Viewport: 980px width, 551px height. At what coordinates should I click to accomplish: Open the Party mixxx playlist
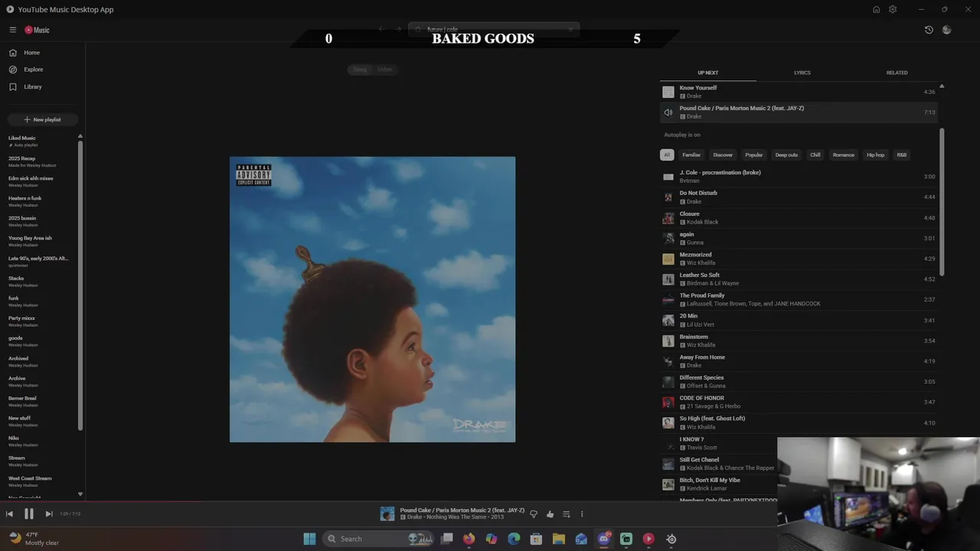40,321
